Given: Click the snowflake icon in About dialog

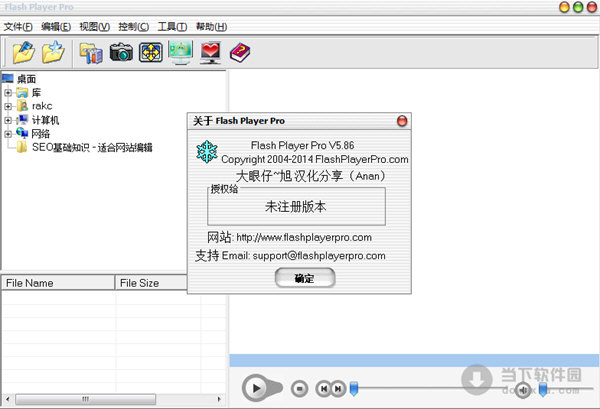Looking at the screenshot, I should click(207, 152).
